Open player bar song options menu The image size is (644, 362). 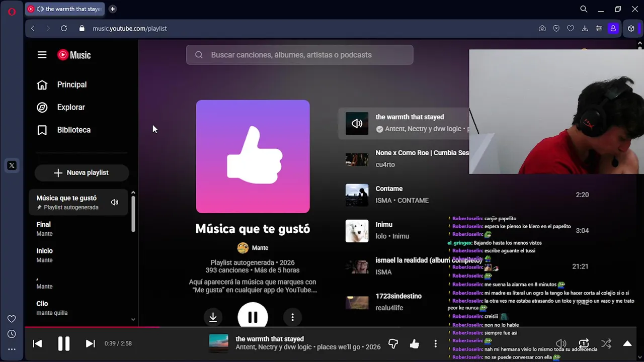pos(436,343)
